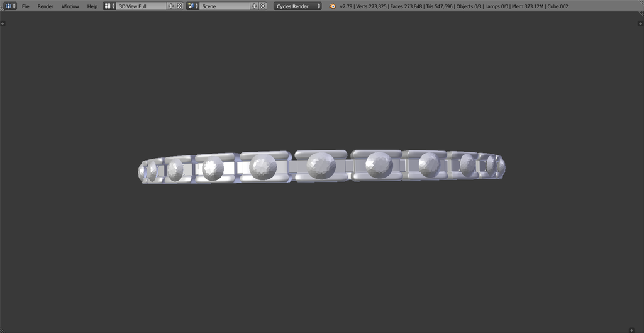Viewport: 644px width, 333px height.
Task: Click the top-left area region expander
Action: (3, 23)
